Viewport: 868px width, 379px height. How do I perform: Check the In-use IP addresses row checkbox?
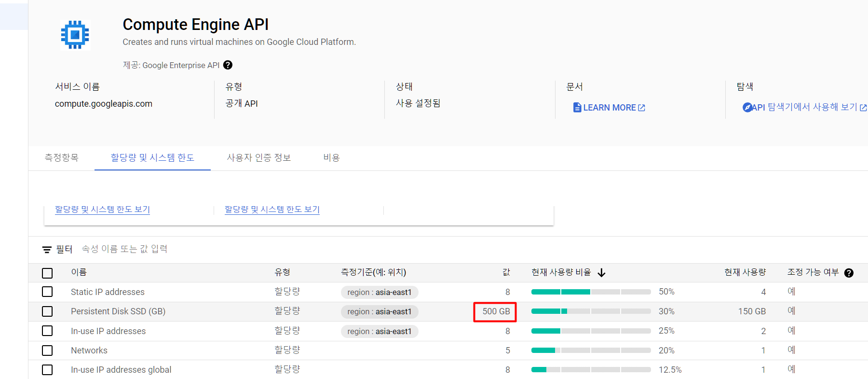coord(47,331)
